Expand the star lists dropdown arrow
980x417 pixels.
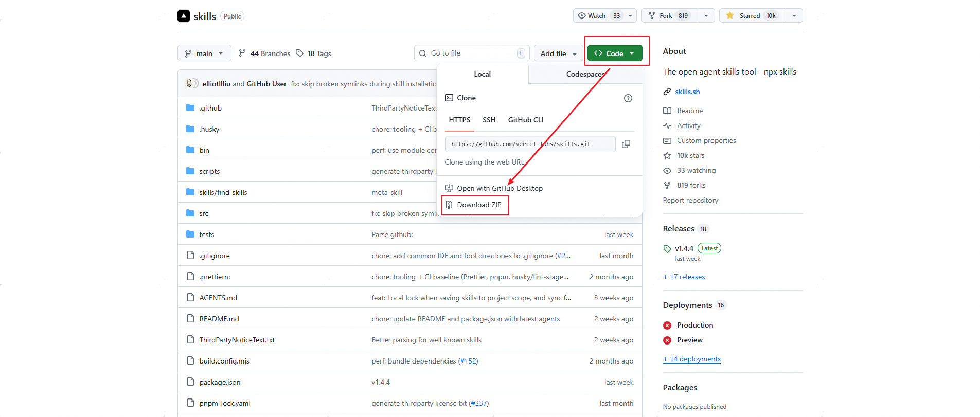coord(794,16)
